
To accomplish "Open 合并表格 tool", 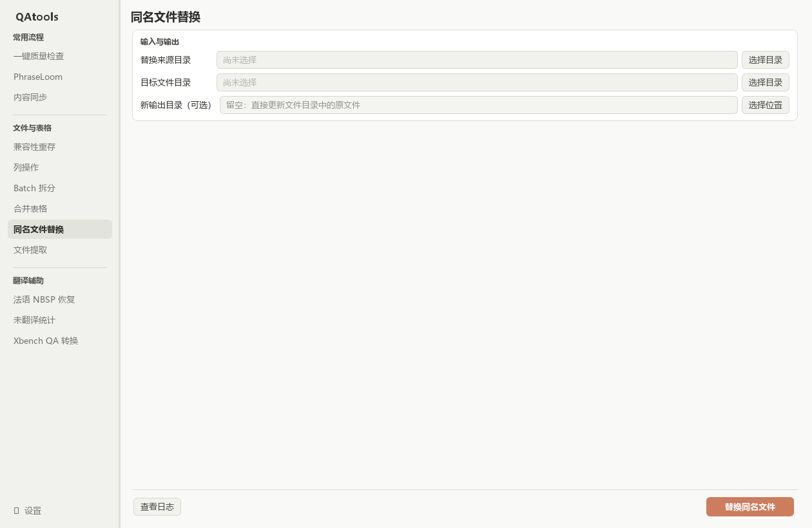I will 60,209.
